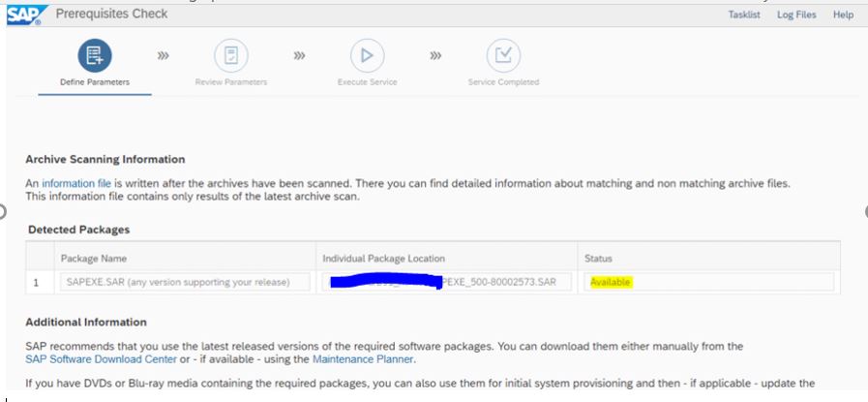
Task: Select the Review Parameters step icon
Action: pyautogui.click(x=231, y=55)
